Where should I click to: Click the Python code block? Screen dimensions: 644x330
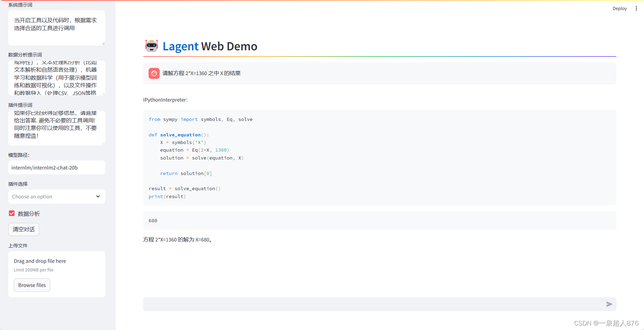[x=380, y=158]
